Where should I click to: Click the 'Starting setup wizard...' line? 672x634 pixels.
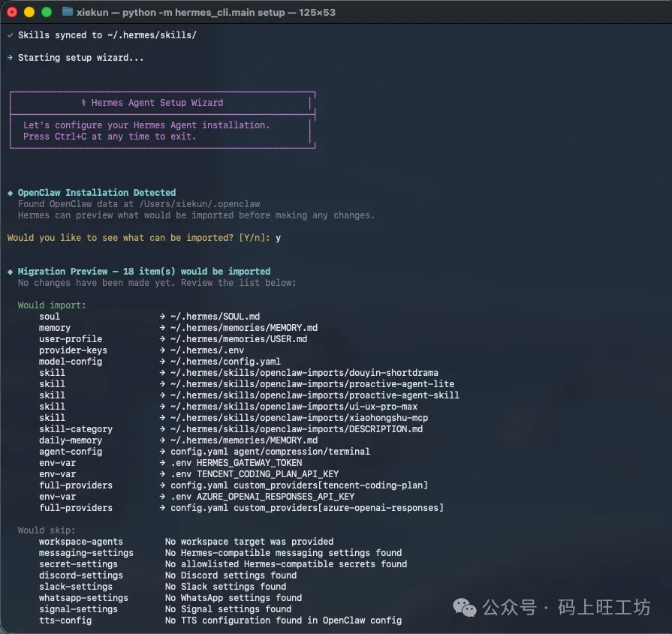point(80,58)
